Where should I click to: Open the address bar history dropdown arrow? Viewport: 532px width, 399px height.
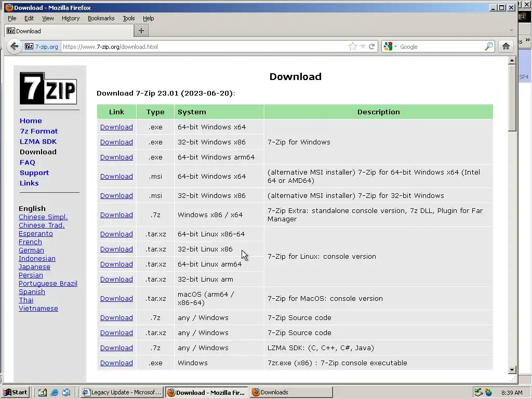[x=363, y=46]
